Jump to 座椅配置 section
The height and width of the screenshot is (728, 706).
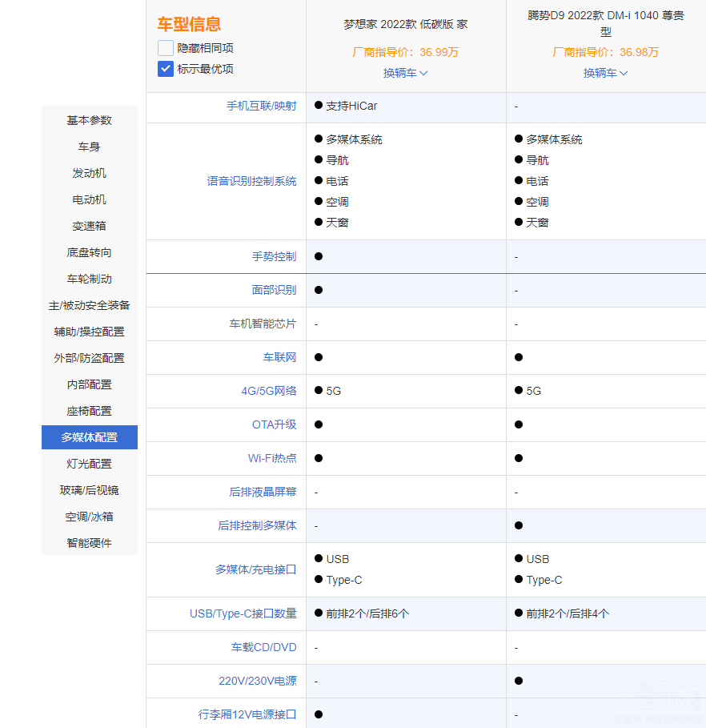[90, 411]
